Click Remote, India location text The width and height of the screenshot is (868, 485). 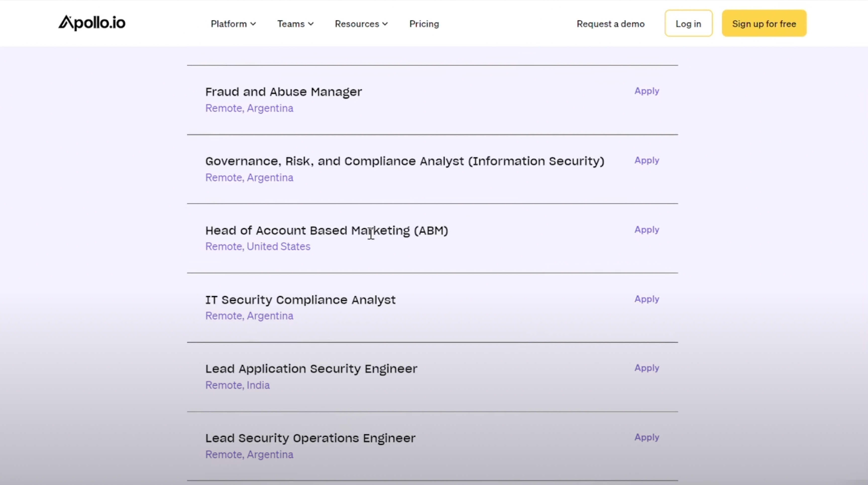click(x=237, y=385)
